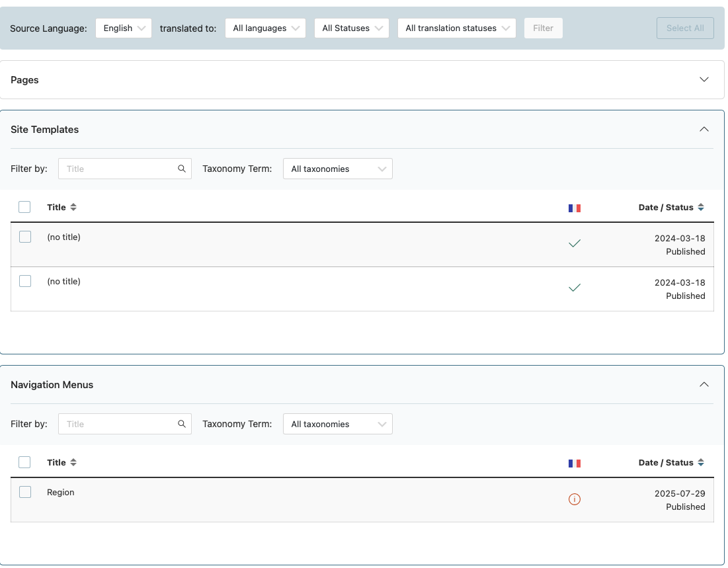Sort Navigation Menus by Date / Status arrows
The image size is (728, 568).
point(701,463)
